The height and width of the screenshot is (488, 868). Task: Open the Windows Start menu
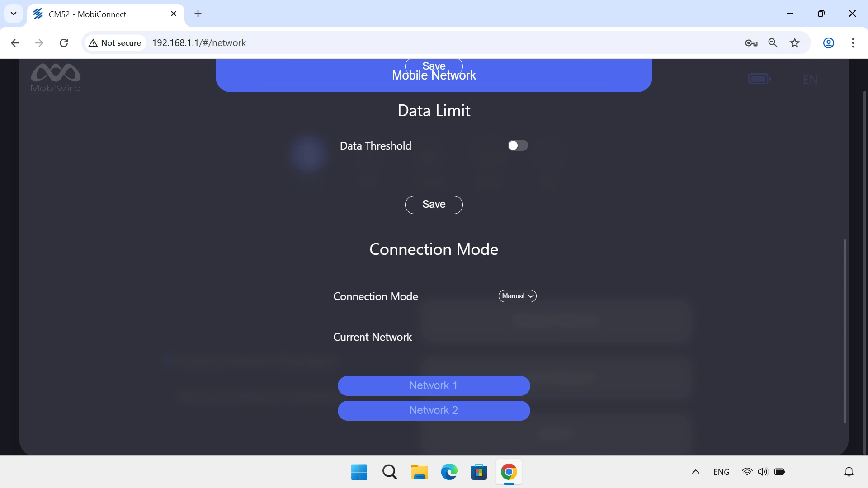pyautogui.click(x=359, y=472)
